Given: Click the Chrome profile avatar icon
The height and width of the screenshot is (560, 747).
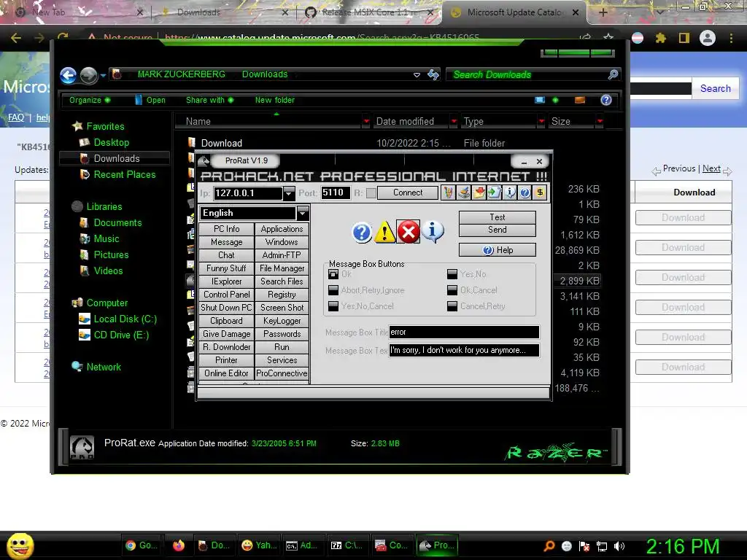Looking at the screenshot, I should pyautogui.click(x=708, y=38).
